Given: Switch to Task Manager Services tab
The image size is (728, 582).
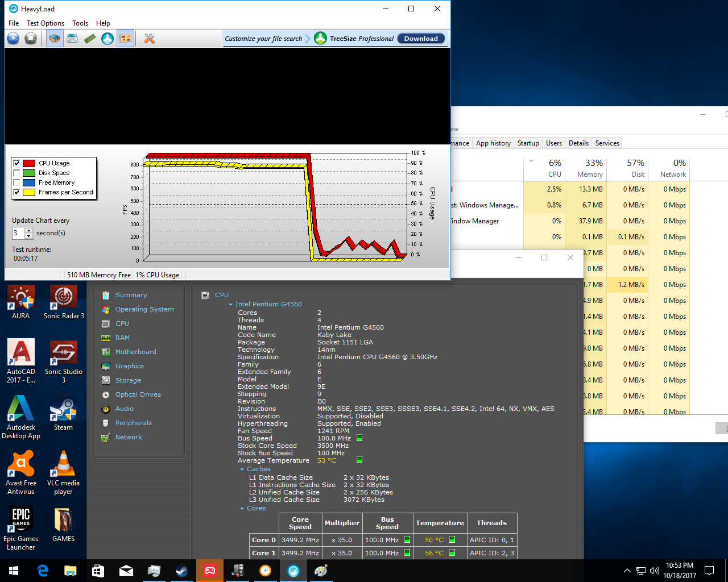Looking at the screenshot, I should [607, 143].
